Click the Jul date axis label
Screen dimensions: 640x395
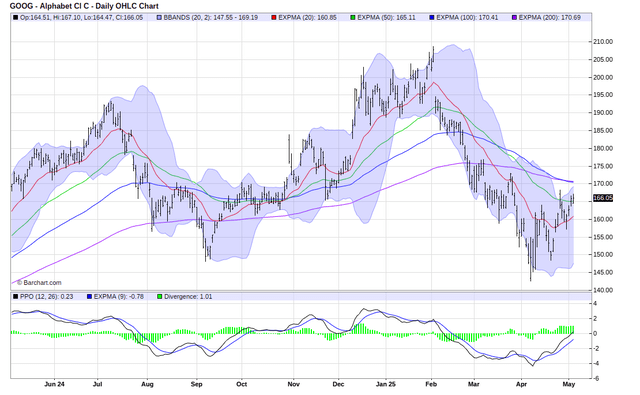97,384
